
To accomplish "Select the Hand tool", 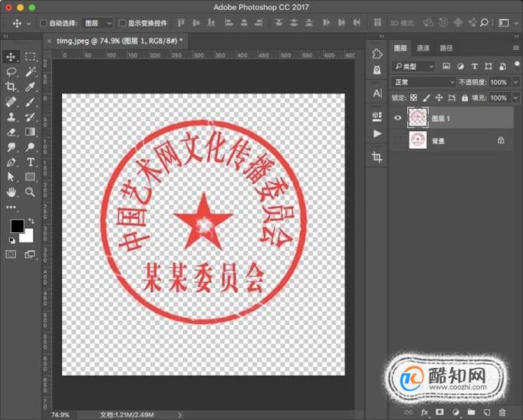I will click(x=11, y=192).
